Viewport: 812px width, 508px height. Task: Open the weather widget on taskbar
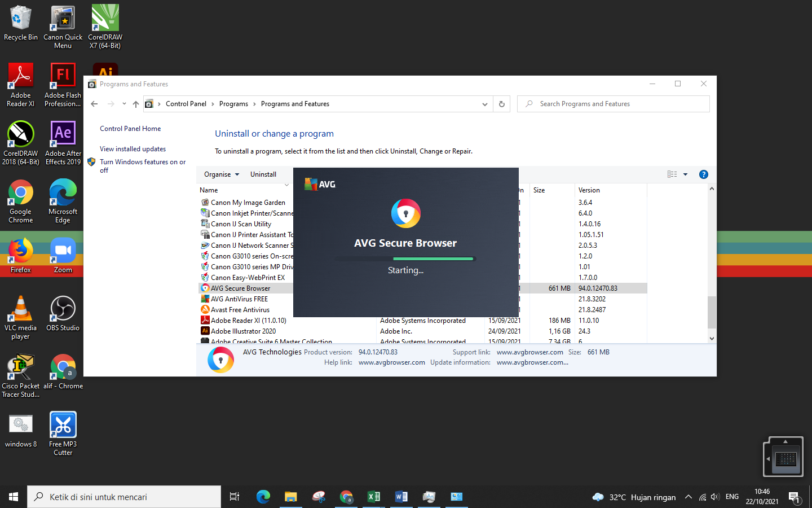[634, 497]
